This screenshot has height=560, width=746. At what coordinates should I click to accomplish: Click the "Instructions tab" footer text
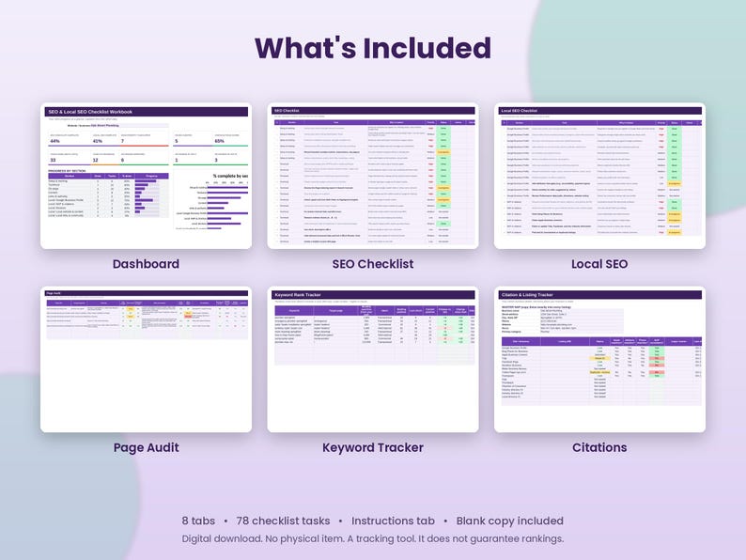(x=393, y=521)
